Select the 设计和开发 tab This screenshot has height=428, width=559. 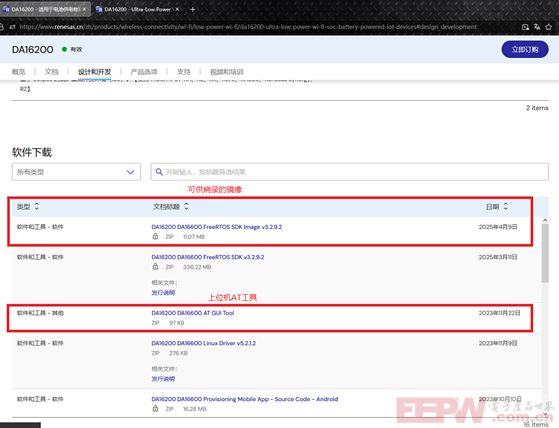(x=94, y=72)
